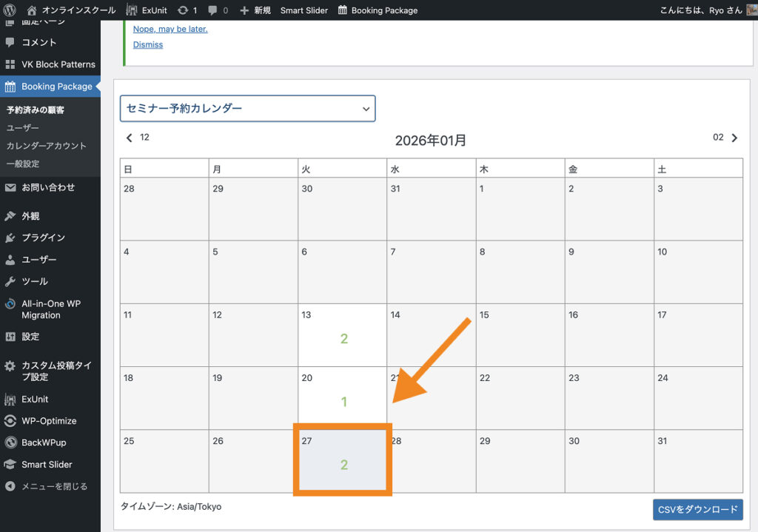Viewport: 758px width, 532px height.
Task: Open BackWPup in the sidebar
Action: pyautogui.click(x=44, y=442)
